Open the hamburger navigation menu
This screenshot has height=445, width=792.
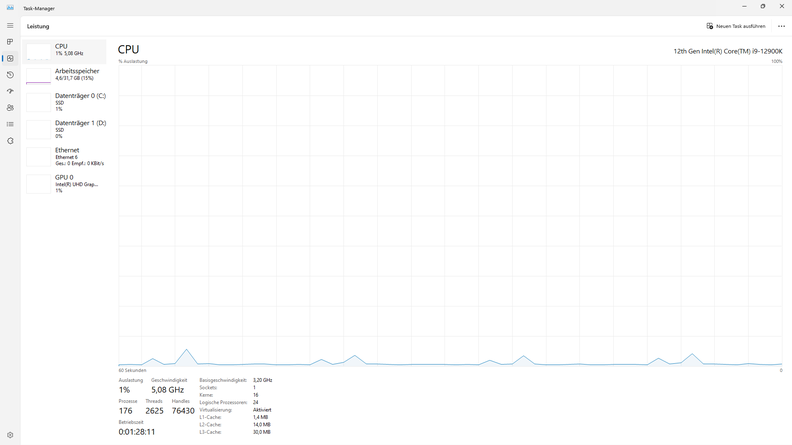(10, 26)
